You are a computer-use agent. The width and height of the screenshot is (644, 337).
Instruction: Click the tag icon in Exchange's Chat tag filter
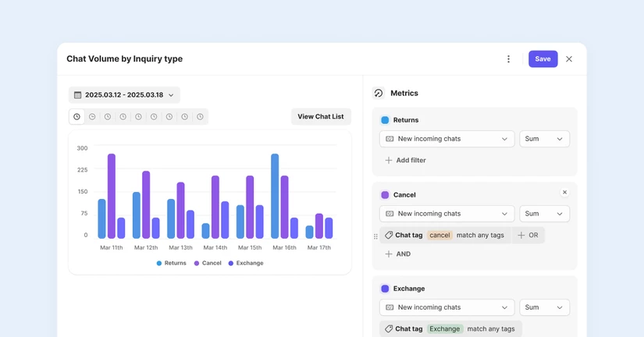pyautogui.click(x=389, y=329)
